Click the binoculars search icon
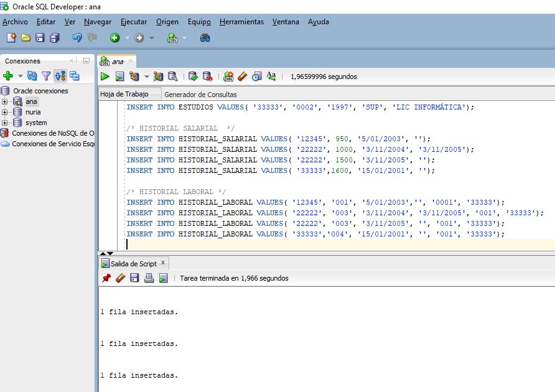Viewport: 555px width, 392px height. 205,38
